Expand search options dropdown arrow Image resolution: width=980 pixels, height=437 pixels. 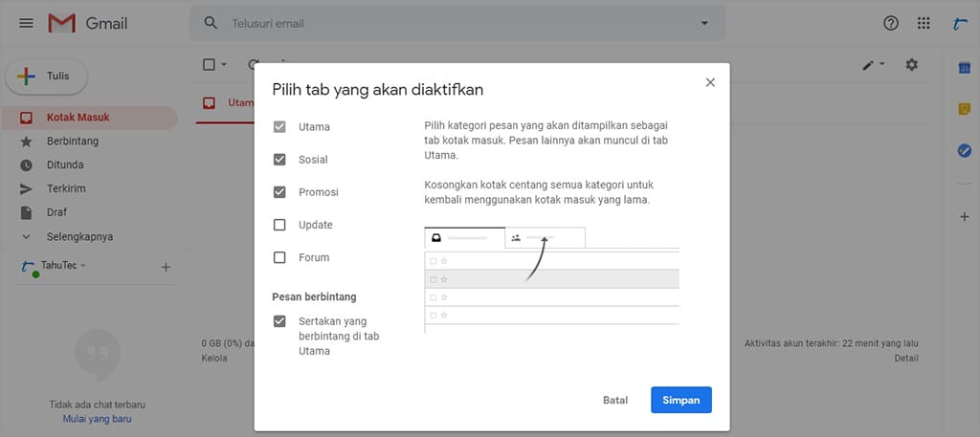(705, 23)
